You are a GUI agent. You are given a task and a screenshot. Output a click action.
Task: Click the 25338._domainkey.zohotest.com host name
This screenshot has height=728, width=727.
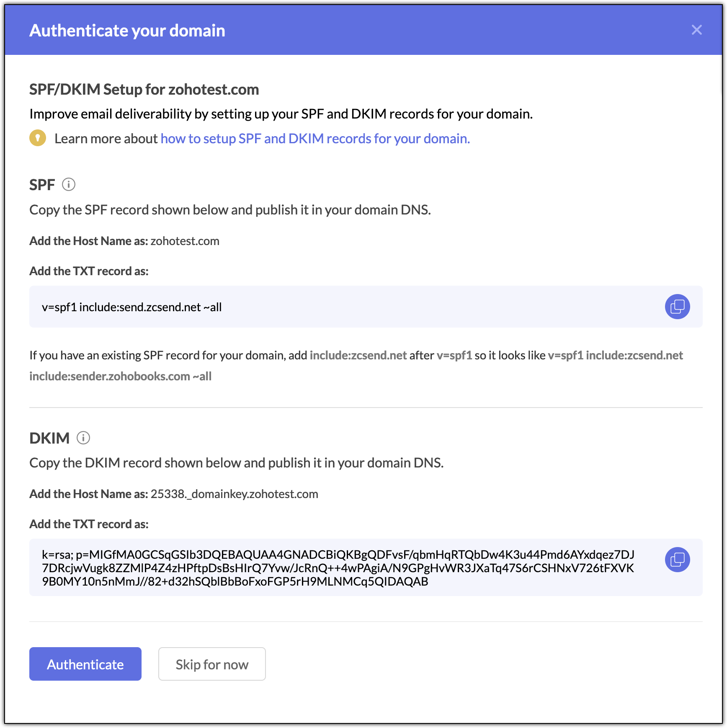[234, 494]
